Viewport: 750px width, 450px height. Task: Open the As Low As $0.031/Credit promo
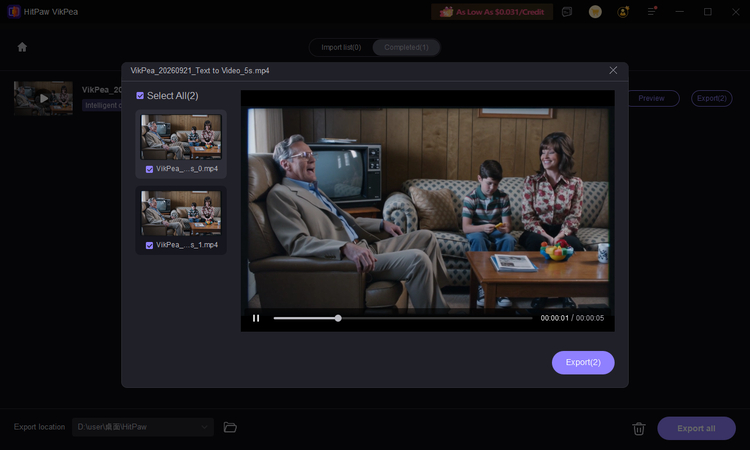[492, 12]
